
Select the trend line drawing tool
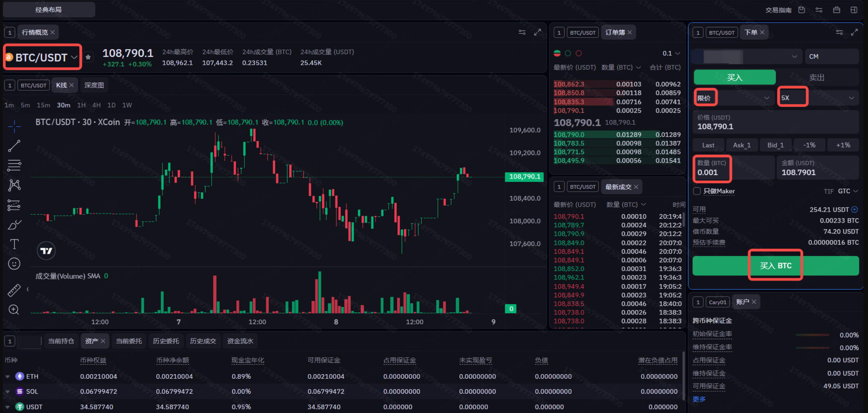click(14, 146)
